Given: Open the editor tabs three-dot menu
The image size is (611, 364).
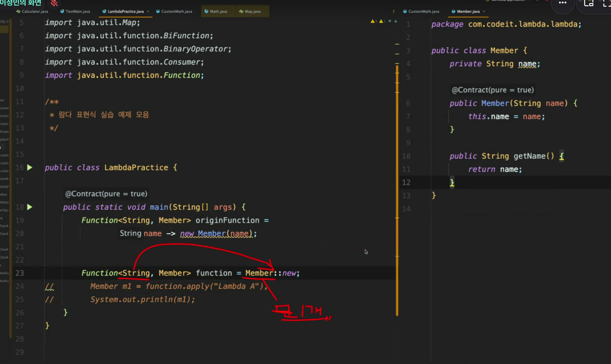Looking at the screenshot, I should pyautogui.click(x=393, y=11).
